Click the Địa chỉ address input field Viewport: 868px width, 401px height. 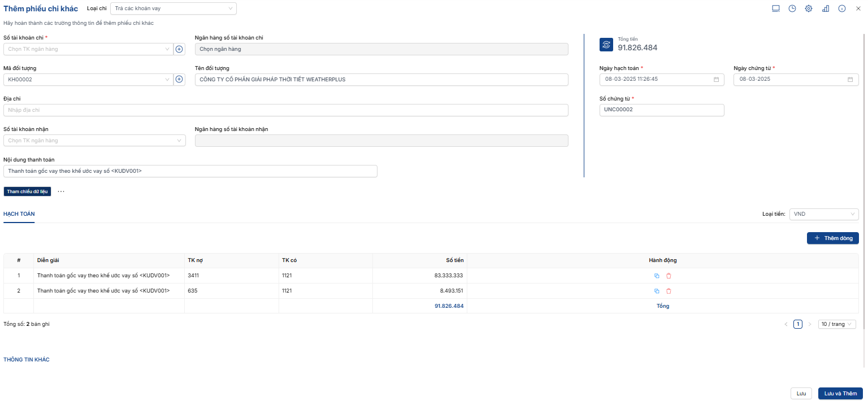click(285, 110)
